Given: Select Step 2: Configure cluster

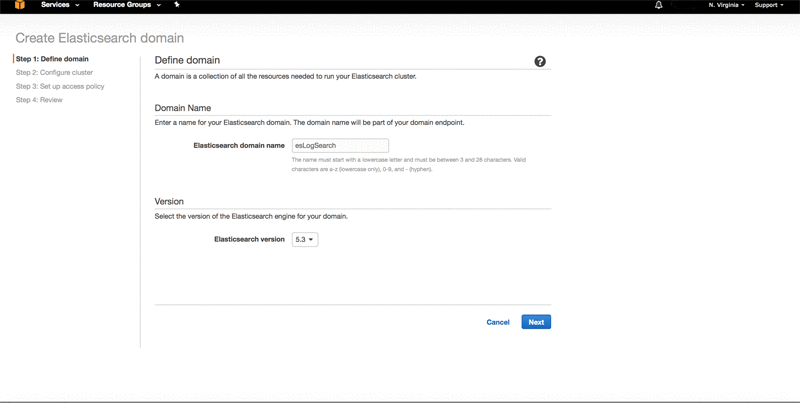Looking at the screenshot, I should coord(54,72).
